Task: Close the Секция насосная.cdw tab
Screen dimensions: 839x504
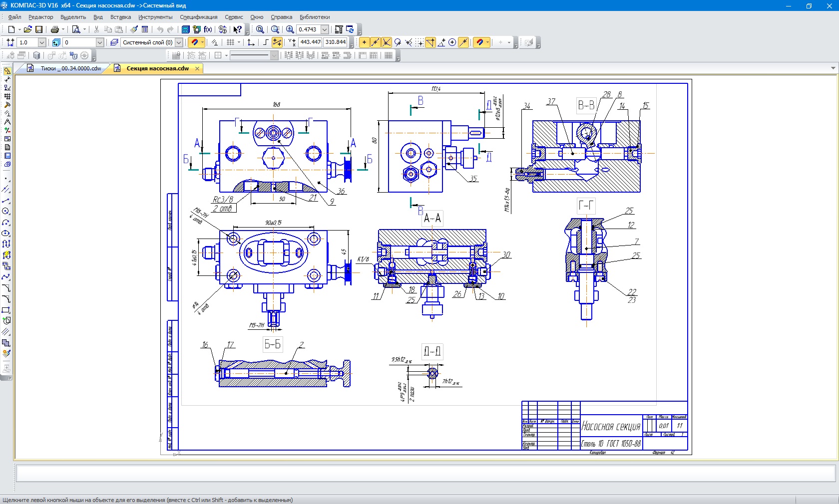Action: 197,68
